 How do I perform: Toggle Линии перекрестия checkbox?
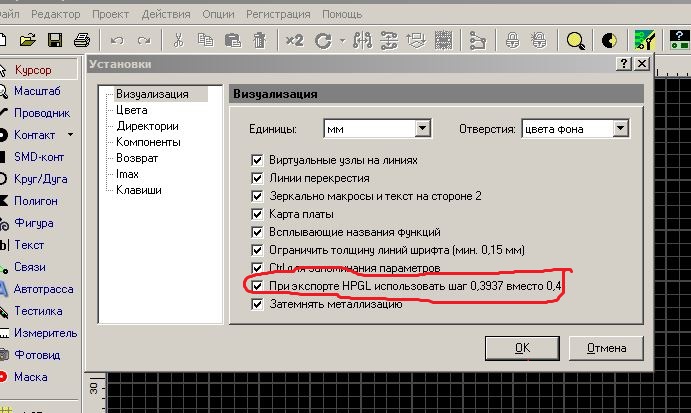[x=257, y=178]
